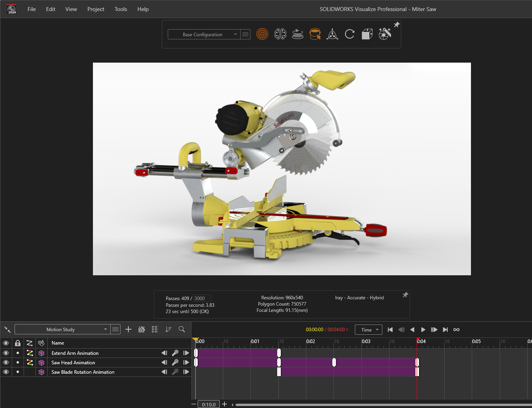
Task: Unpin the main toolbar pin icon
Action: 397,25
